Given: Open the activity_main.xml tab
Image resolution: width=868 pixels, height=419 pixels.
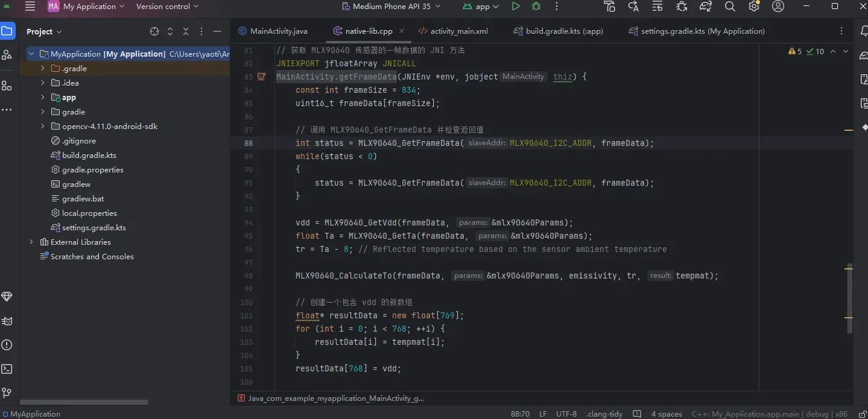Looking at the screenshot, I should click(453, 31).
